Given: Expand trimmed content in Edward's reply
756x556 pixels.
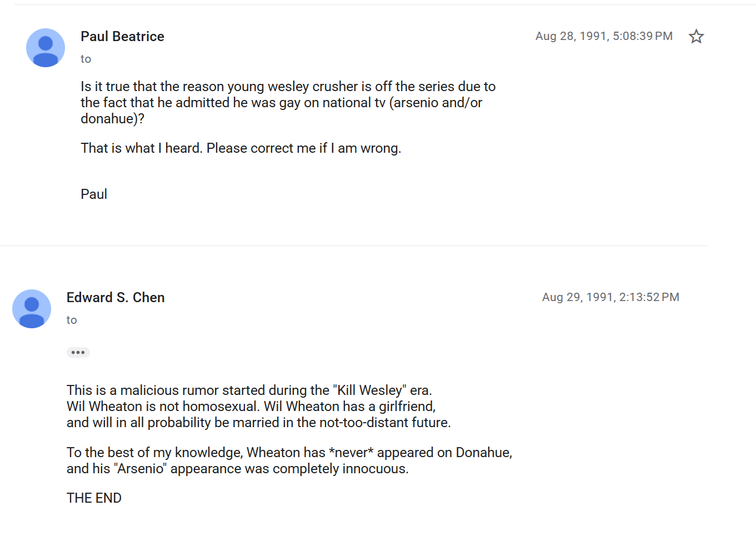Looking at the screenshot, I should 78,352.
